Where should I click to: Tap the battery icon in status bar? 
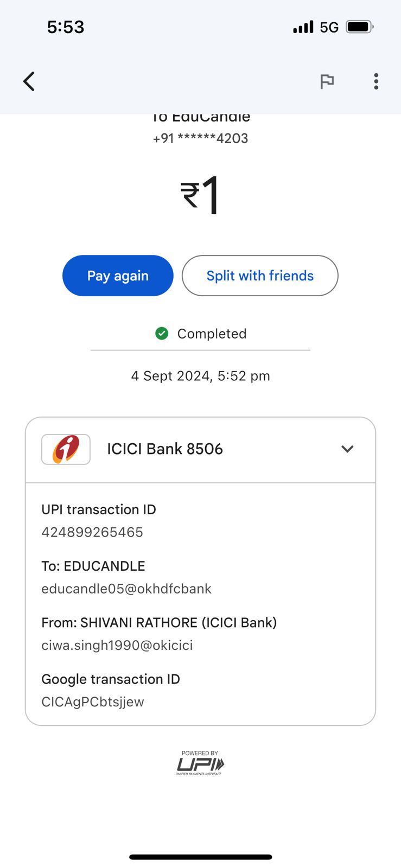pos(359,27)
